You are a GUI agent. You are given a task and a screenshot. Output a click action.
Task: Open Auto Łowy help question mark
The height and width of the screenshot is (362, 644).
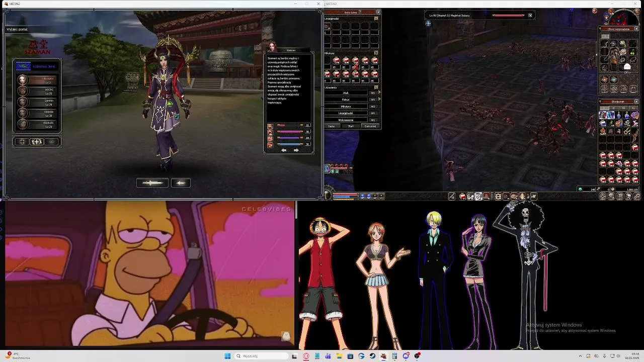point(360,12)
